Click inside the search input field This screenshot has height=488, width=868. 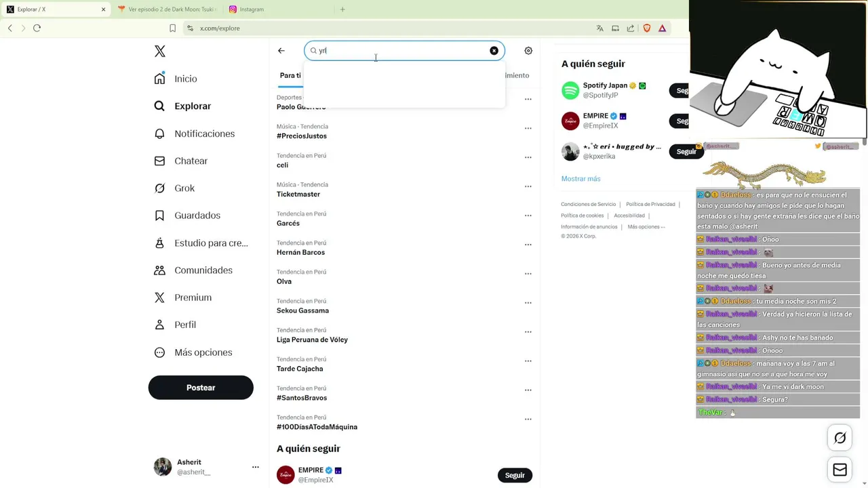(x=404, y=51)
